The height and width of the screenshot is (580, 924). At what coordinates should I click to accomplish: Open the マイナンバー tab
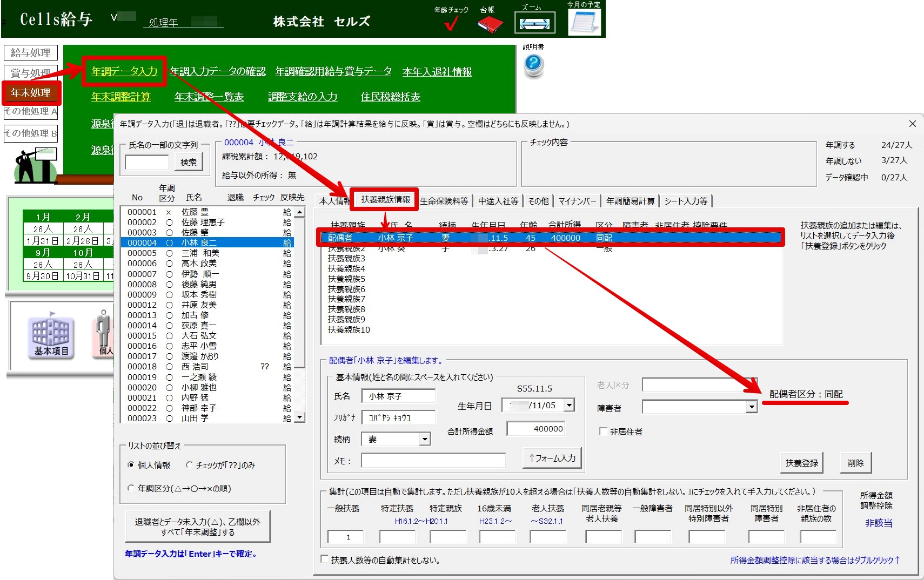[577, 201]
